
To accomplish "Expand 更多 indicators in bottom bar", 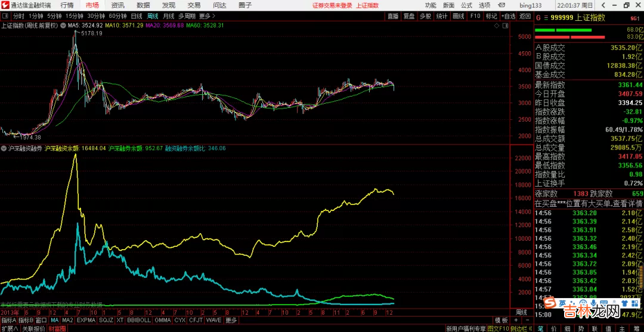I will (x=231, y=321).
